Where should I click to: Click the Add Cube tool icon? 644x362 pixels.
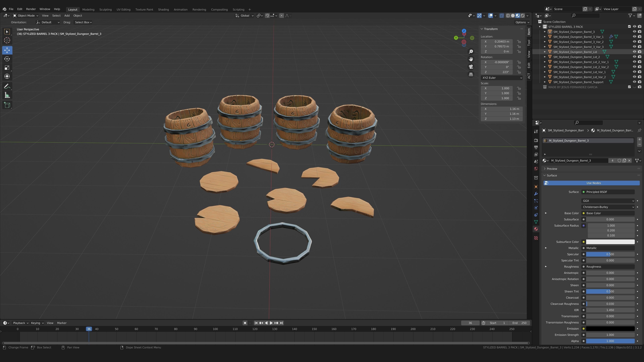(7, 105)
